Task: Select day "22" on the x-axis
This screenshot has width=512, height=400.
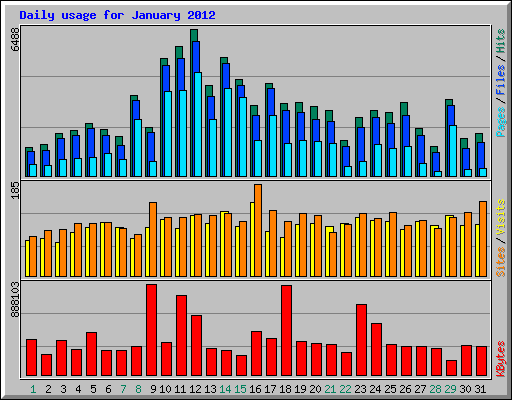Action: click(x=345, y=389)
